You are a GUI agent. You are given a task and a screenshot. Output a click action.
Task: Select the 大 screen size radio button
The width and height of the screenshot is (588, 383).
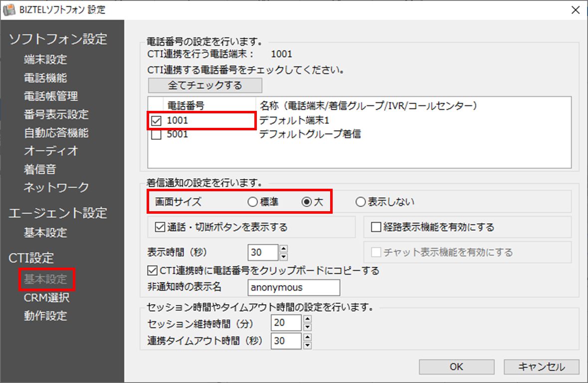tap(307, 202)
